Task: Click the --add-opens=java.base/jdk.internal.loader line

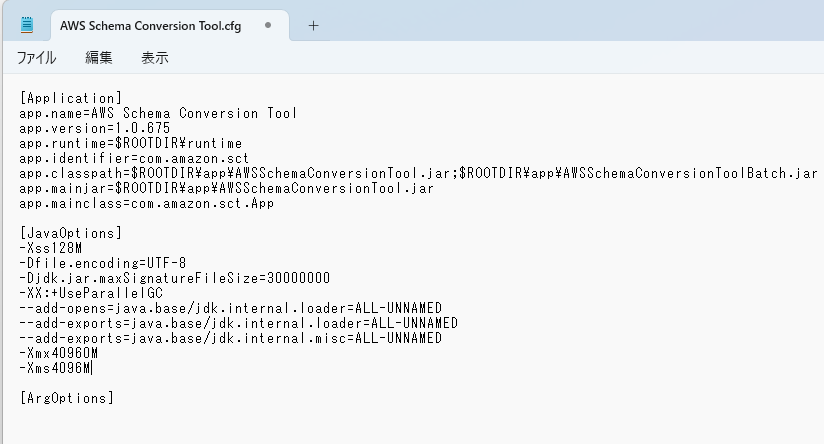Action: pos(231,308)
